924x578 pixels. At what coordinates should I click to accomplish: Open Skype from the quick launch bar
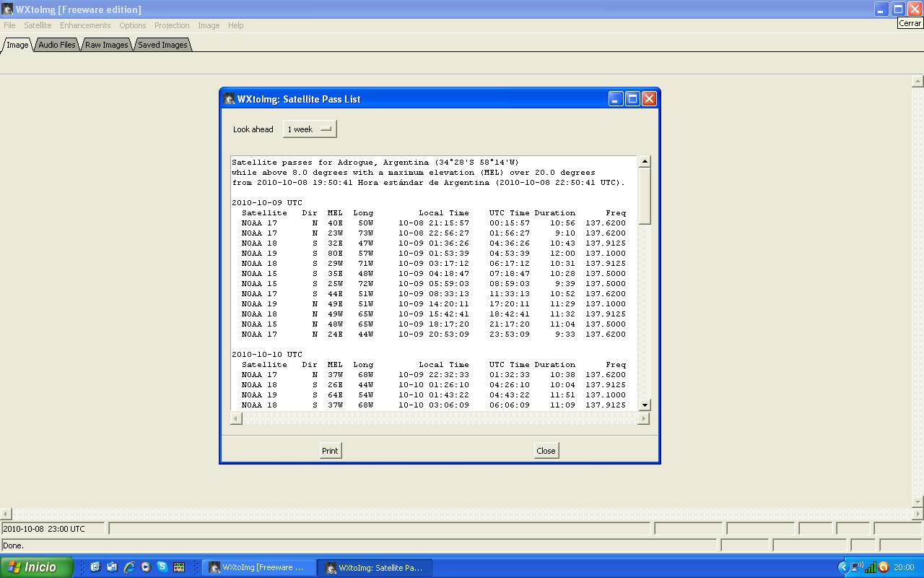[162, 567]
